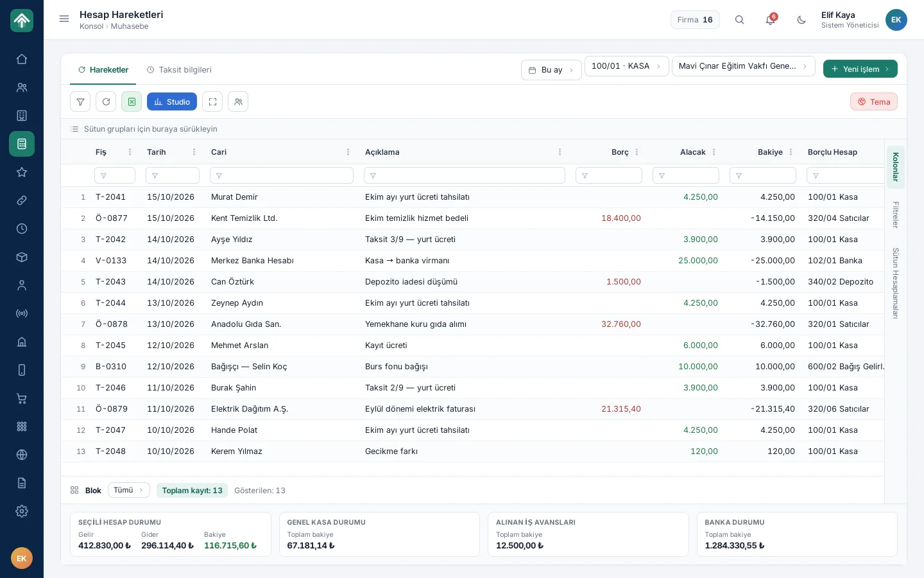Sort by the Tarih column header
Image resolution: width=924 pixels, height=578 pixels.
click(x=157, y=152)
